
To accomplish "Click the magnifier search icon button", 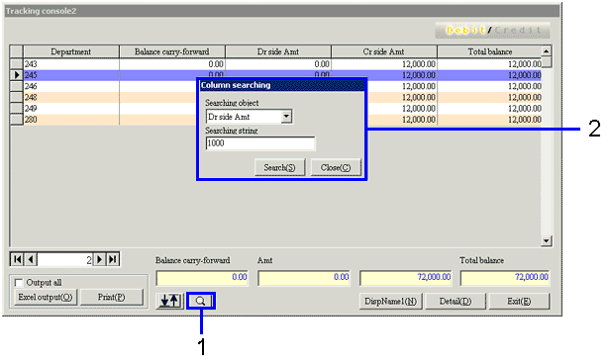I will point(201,301).
